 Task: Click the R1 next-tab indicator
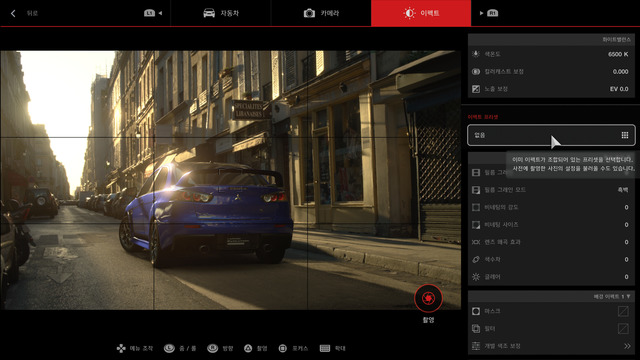pyautogui.click(x=489, y=13)
